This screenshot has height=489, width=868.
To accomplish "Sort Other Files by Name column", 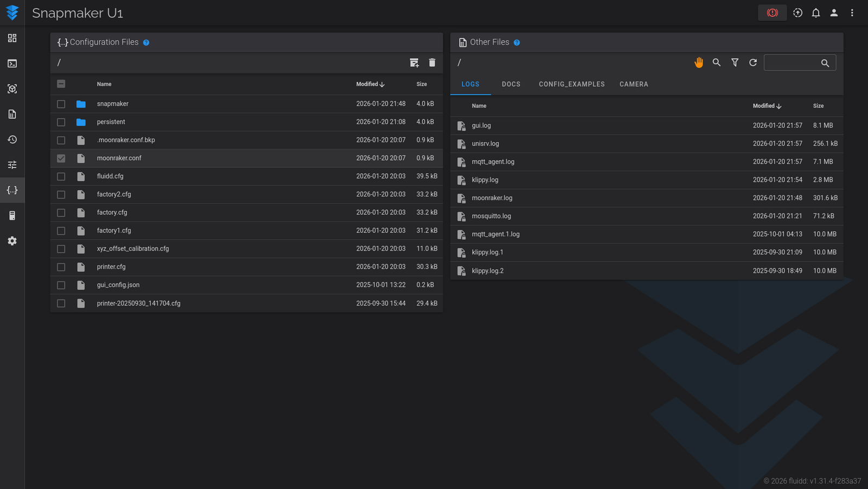I will (x=479, y=106).
